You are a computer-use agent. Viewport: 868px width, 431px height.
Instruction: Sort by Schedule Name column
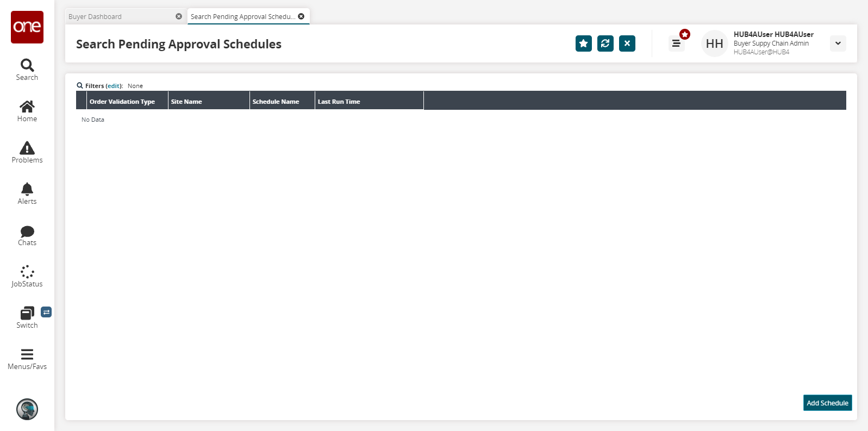pos(283,101)
